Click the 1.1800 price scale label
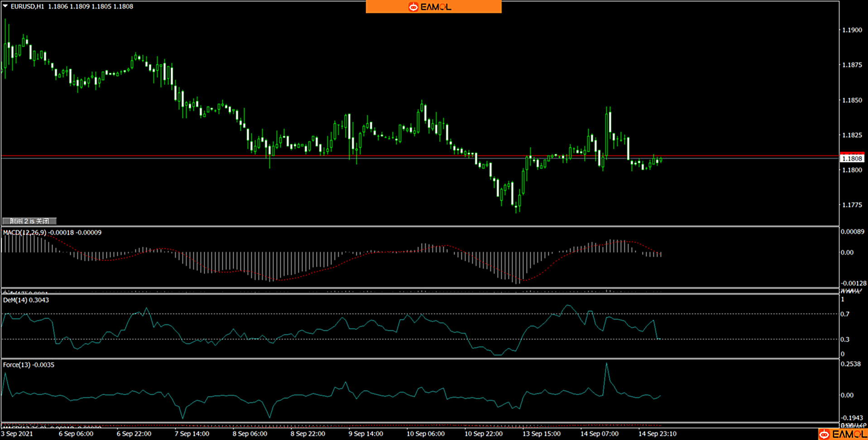Screen dimensions: 868x440 point(852,170)
